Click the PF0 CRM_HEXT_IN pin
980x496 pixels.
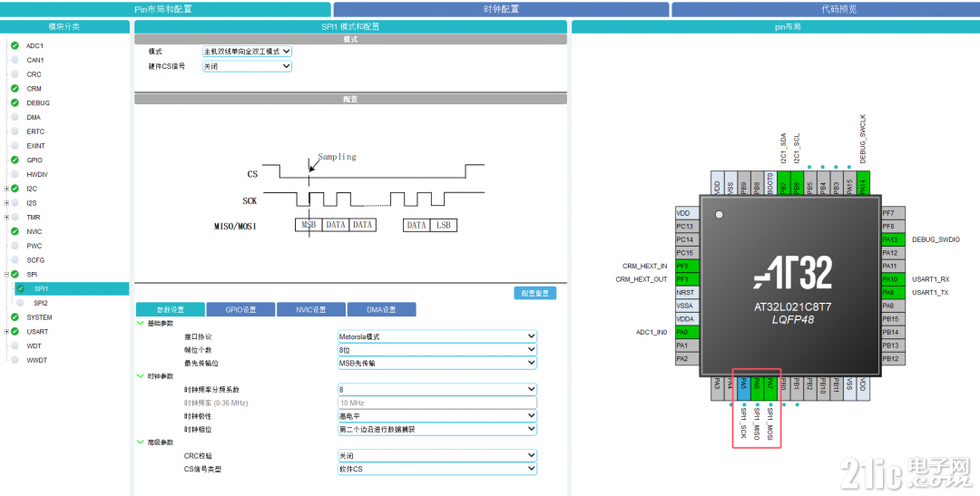[x=687, y=266]
